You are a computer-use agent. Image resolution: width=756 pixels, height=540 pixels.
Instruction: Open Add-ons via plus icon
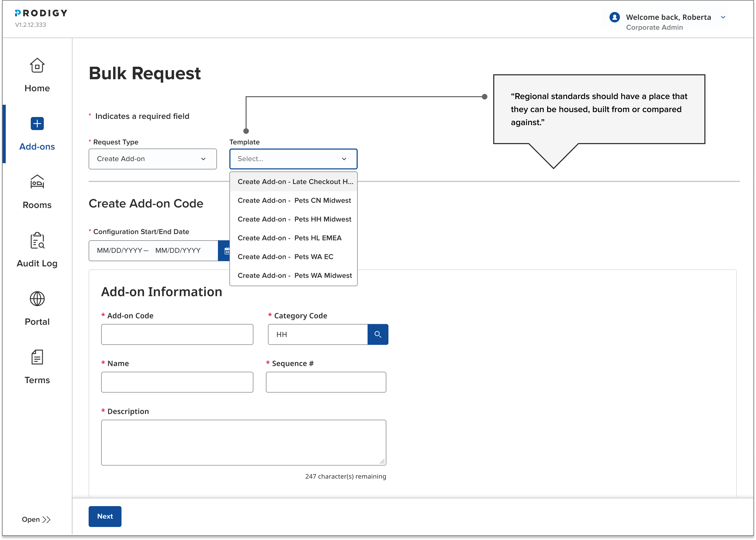point(37,124)
